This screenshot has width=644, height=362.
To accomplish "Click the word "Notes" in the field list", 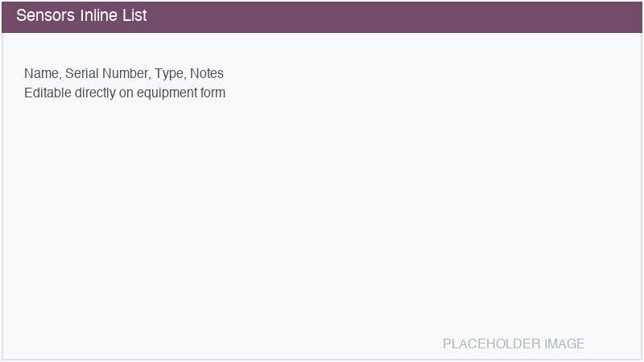I will click(207, 74).
